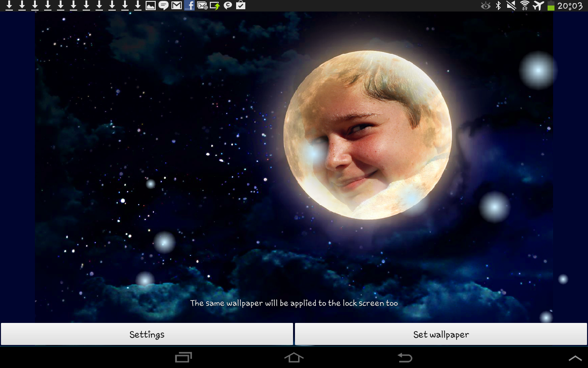Tap the battery level indicator
This screenshot has height=368, width=588.
pyautogui.click(x=551, y=6)
